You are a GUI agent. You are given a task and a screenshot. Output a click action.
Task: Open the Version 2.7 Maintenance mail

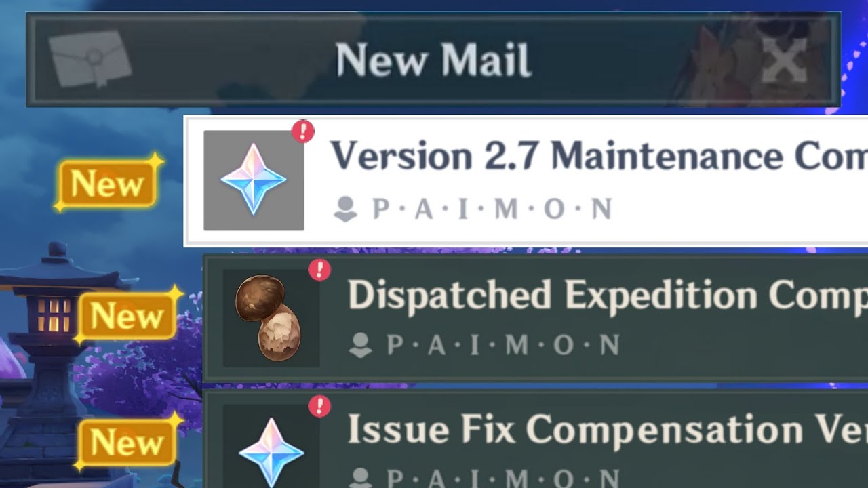tap(526, 181)
